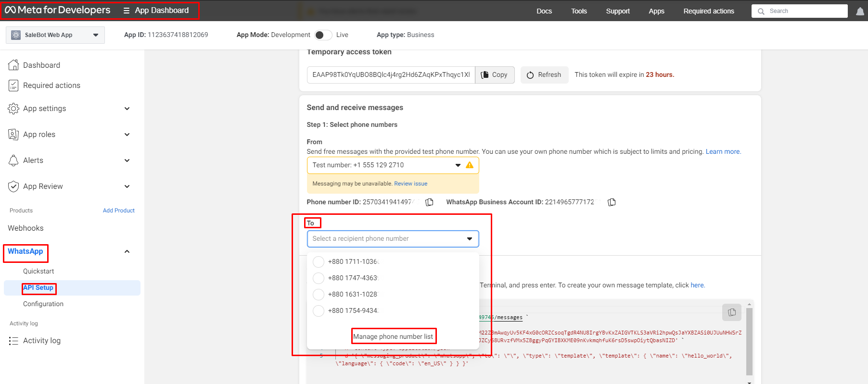Copy the WhatsApp Business Account ID
The height and width of the screenshot is (384, 868).
coord(612,202)
